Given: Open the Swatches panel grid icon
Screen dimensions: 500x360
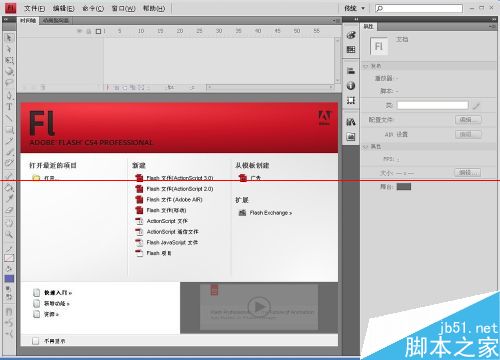Looking at the screenshot, I should click(x=351, y=50).
